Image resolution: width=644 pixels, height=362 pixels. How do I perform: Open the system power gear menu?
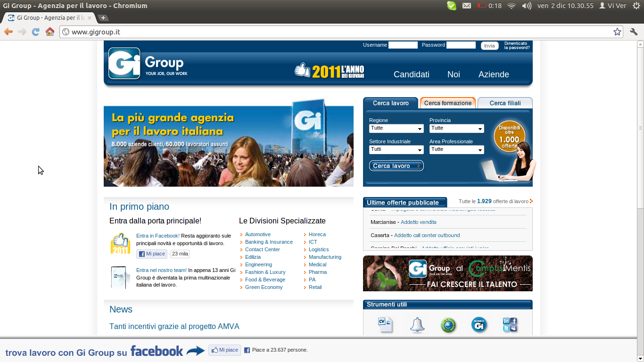[x=636, y=6]
